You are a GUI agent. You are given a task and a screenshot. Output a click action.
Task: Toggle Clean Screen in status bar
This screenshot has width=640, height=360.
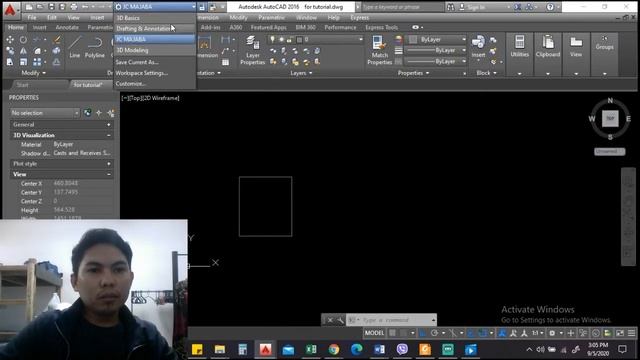(x=620, y=333)
